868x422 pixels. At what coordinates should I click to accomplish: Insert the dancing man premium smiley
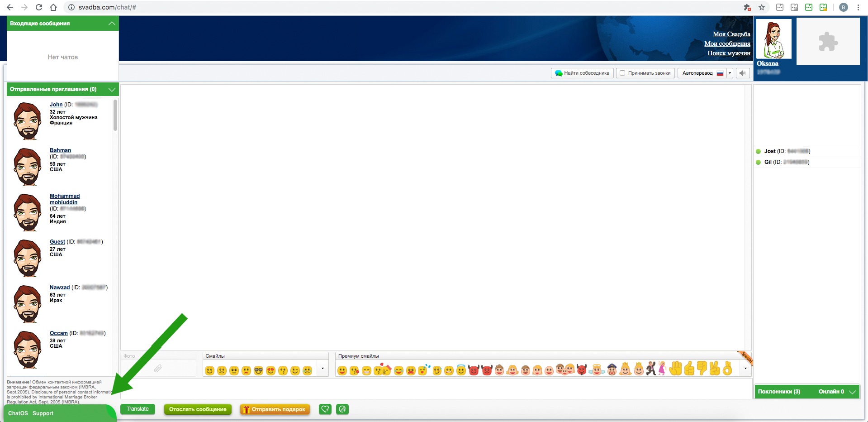[x=651, y=369]
